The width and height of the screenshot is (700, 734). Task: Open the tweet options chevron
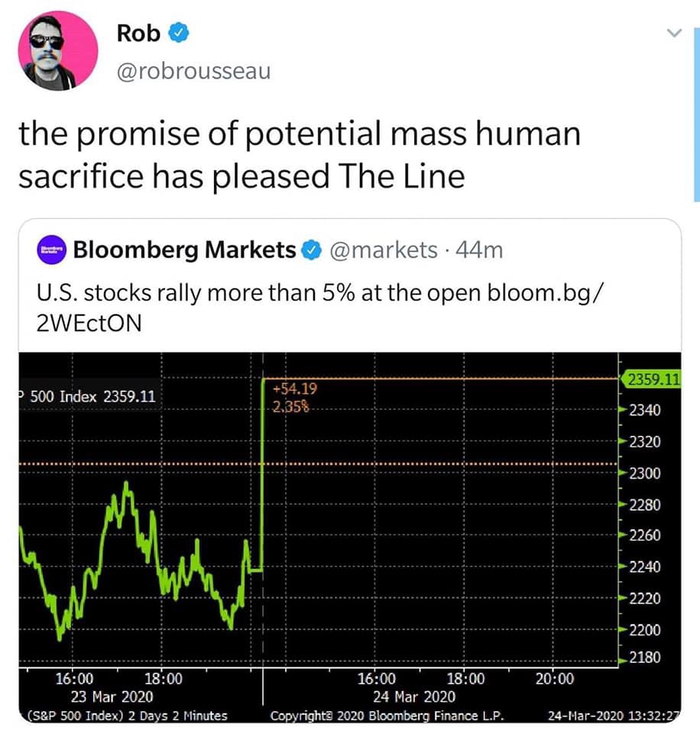click(x=673, y=34)
